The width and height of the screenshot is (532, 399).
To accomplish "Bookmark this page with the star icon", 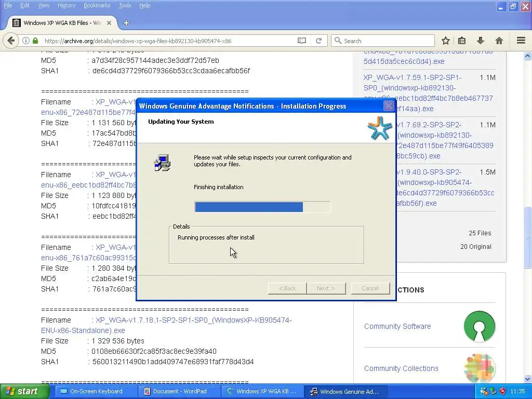I will (445, 41).
